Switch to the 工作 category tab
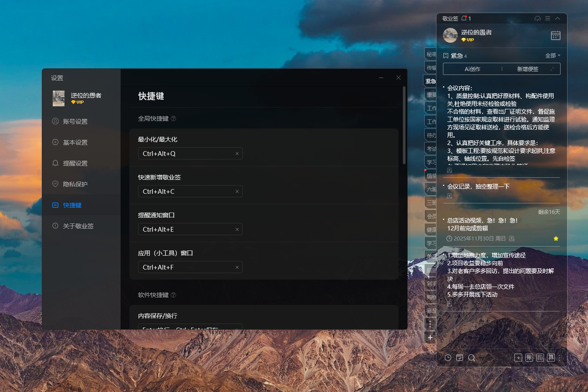Viewport: 588px width, 392px height. coord(430,108)
